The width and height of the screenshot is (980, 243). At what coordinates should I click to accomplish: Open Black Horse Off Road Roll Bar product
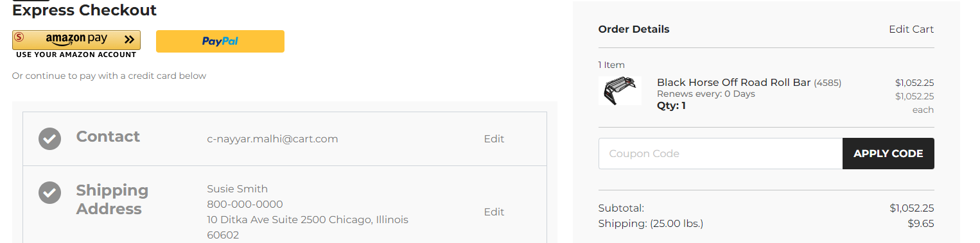(733, 83)
